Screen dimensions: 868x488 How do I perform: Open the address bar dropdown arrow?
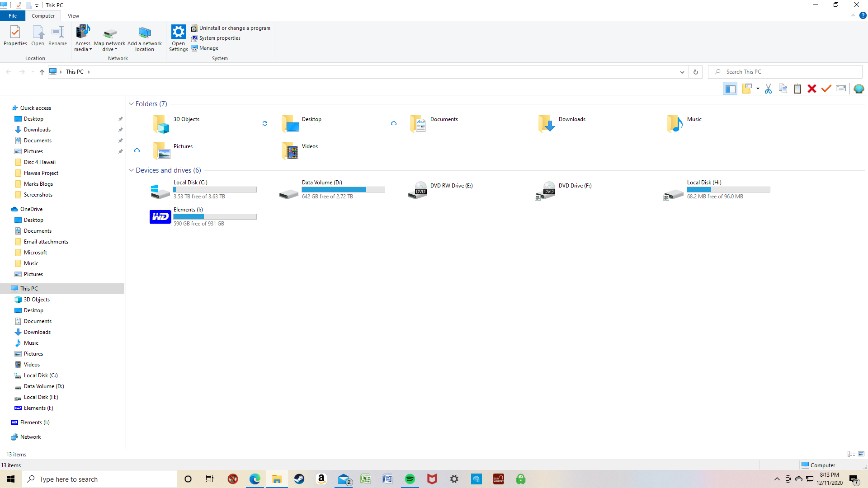pos(682,72)
